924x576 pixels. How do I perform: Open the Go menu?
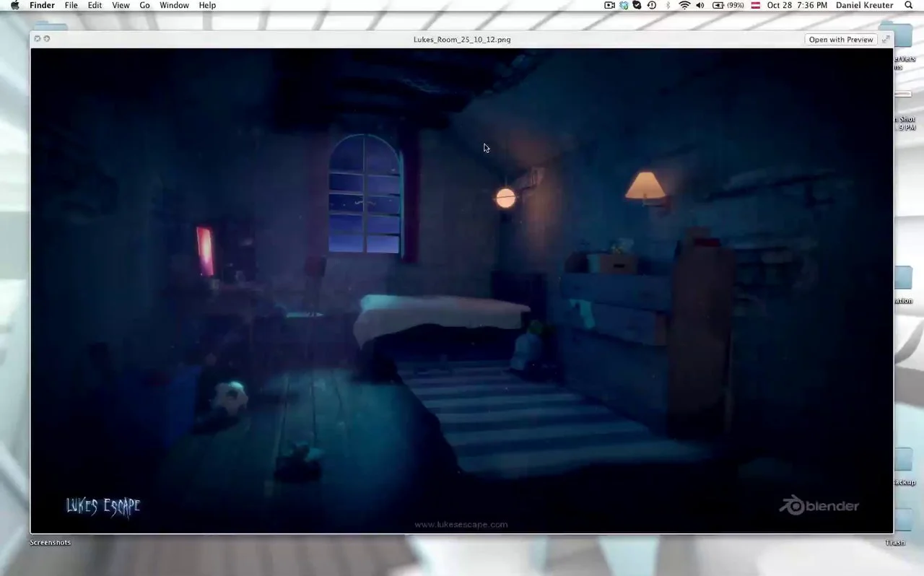tap(144, 5)
